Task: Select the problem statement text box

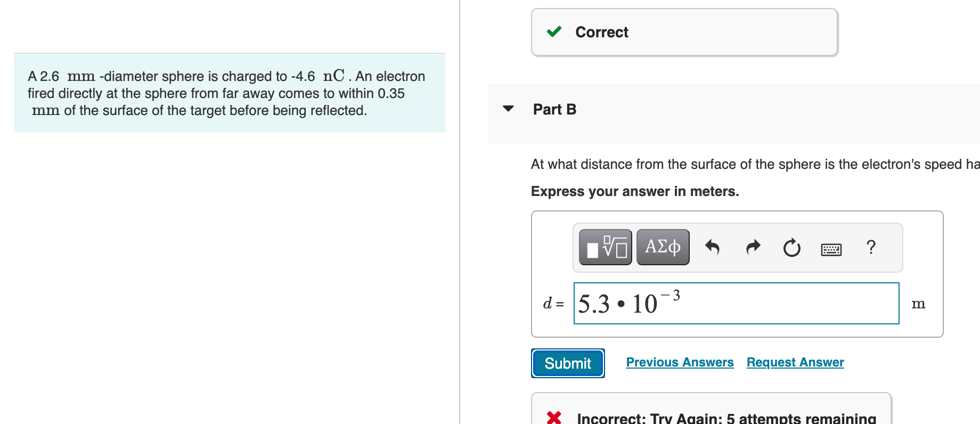Action: pos(229,93)
